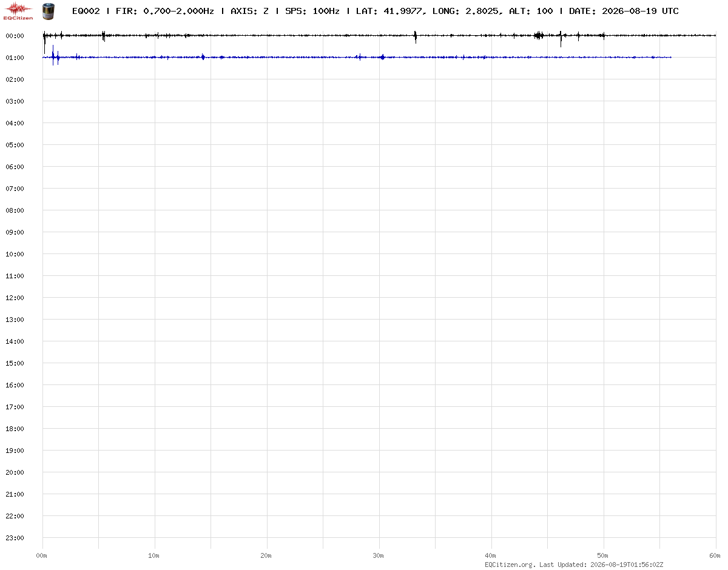Click the 23:00 hour row label

click(x=14, y=538)
